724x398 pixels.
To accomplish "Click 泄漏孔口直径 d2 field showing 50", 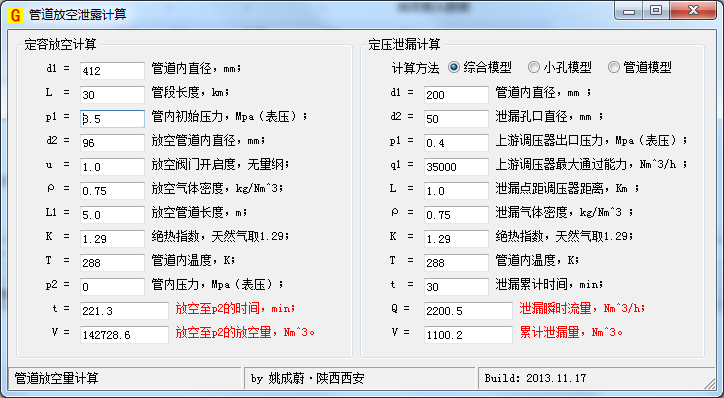I will coord(456,119).
